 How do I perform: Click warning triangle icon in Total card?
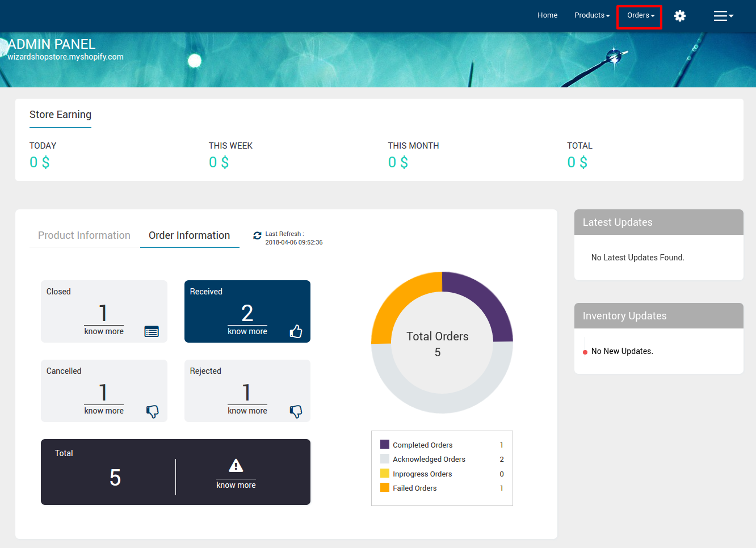[x=236, y=466]
